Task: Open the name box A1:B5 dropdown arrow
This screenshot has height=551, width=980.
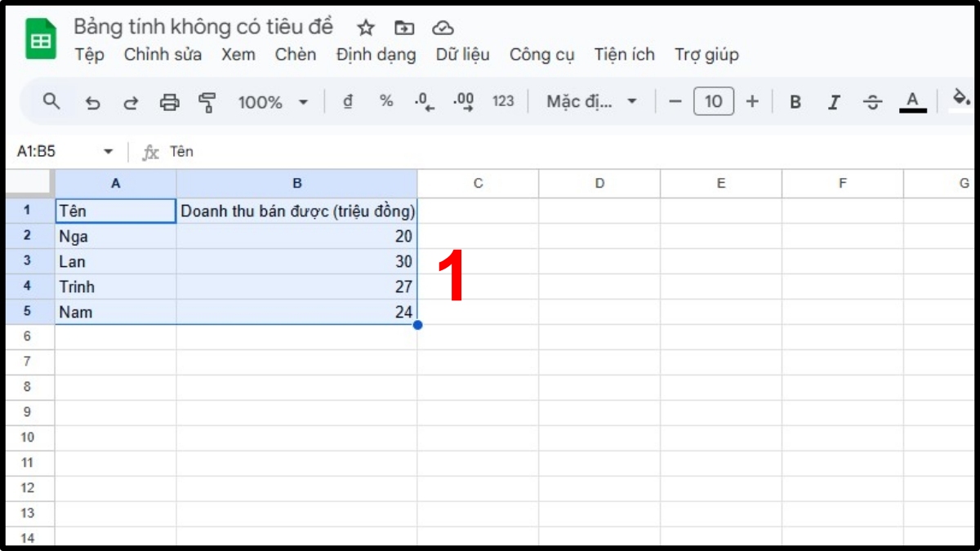Action: pyautogui.click(x=108, y=152)
